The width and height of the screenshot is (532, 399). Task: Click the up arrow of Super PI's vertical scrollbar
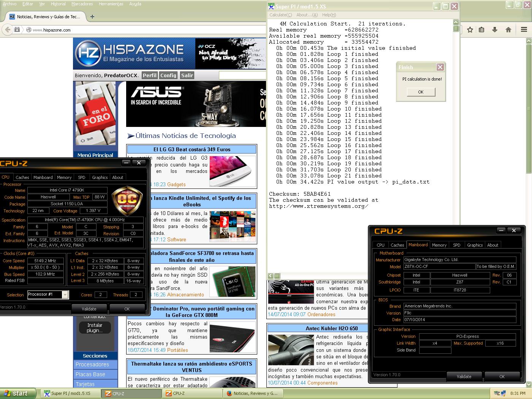tap(456, 22)
